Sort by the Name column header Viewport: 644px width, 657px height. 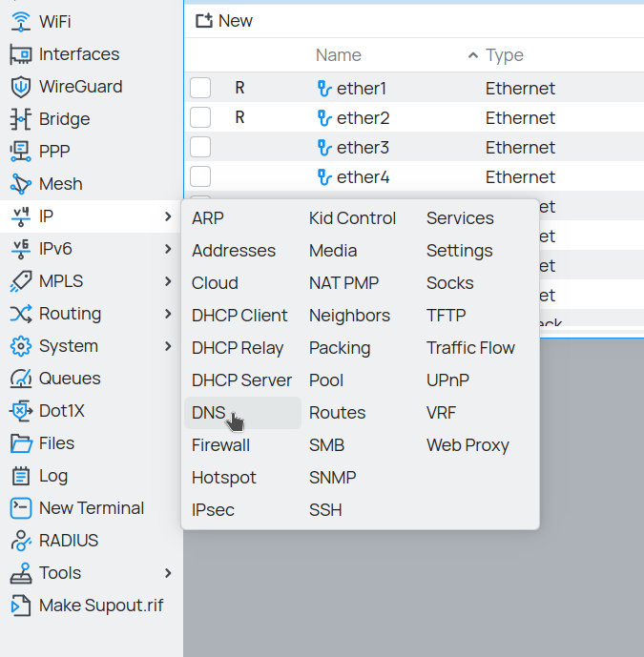(x=339, y=55)
